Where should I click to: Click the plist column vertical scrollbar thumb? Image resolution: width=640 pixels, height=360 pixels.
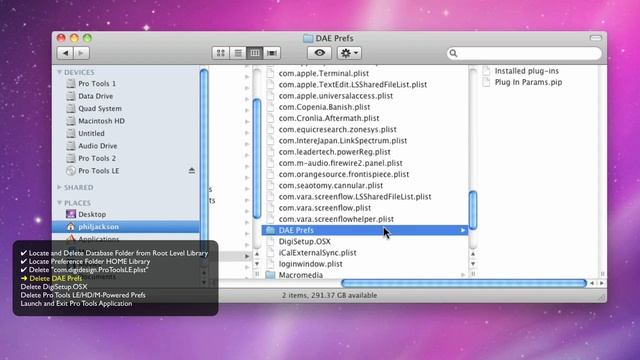pos(473,210)
